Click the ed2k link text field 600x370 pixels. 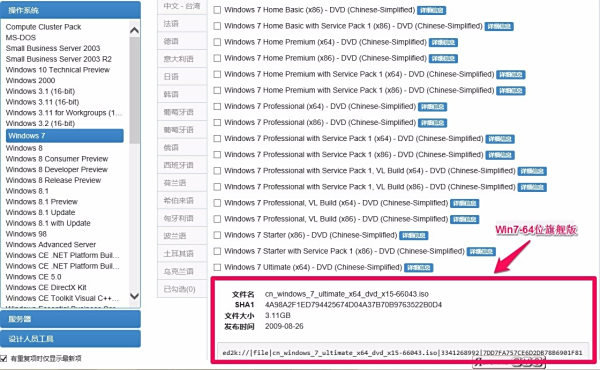[402, 352]
